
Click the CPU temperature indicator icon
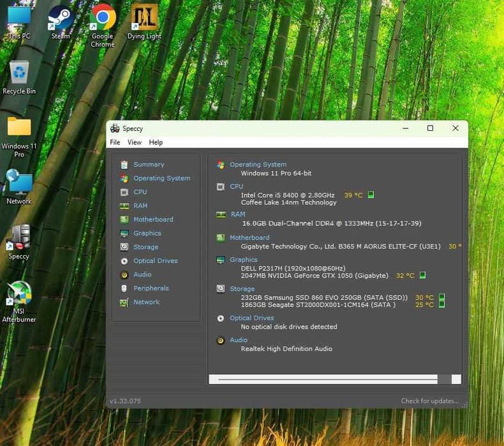[371, 195]
